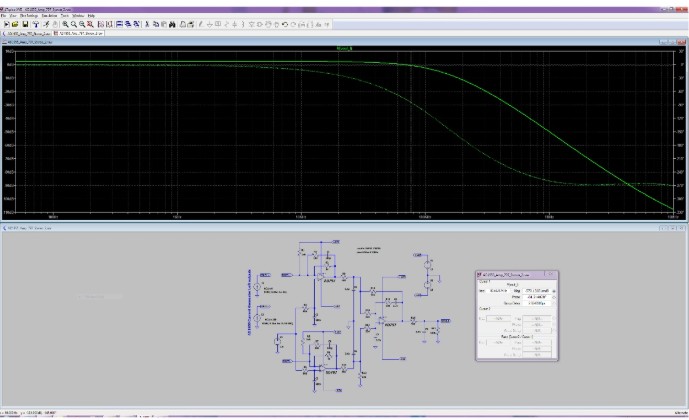Click the Cursor 1 Mag value field

[537, 291]
